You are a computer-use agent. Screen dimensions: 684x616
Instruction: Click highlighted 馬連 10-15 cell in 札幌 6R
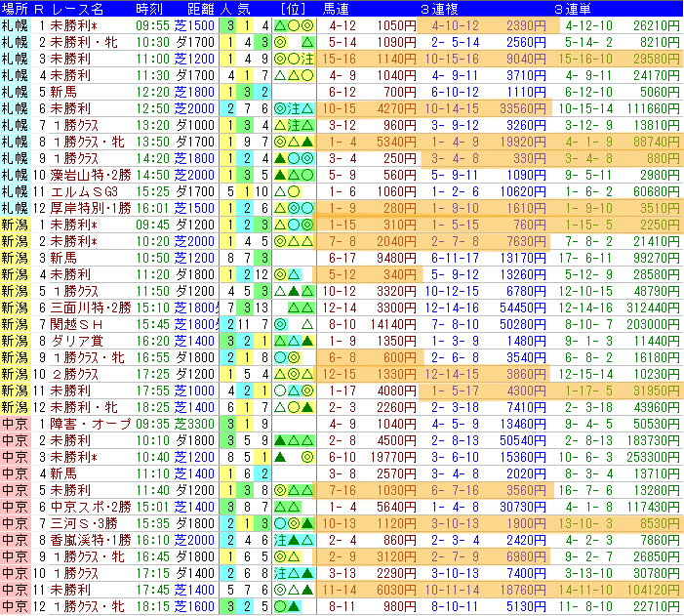(340, 108)
